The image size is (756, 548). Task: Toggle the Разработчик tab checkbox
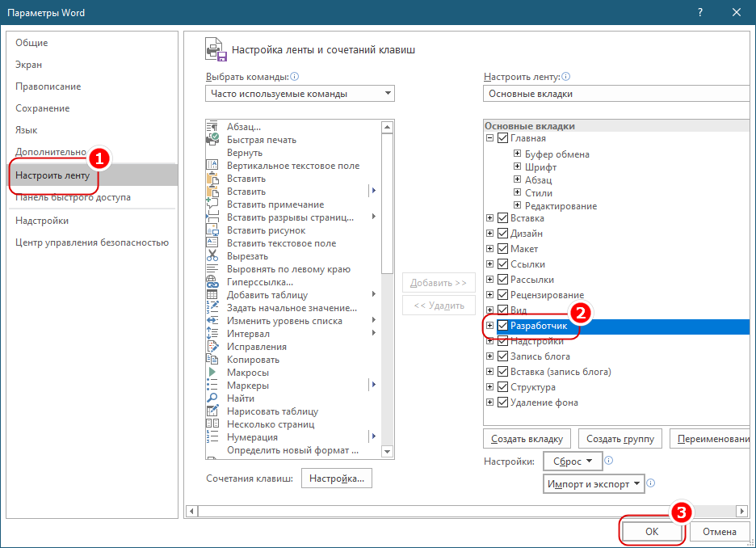502,326
